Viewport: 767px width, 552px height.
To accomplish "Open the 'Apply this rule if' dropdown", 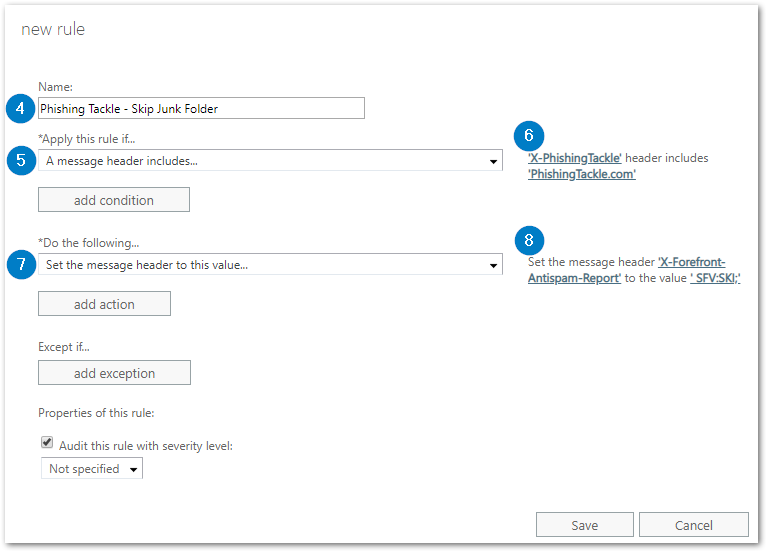I will coord(270,161).
